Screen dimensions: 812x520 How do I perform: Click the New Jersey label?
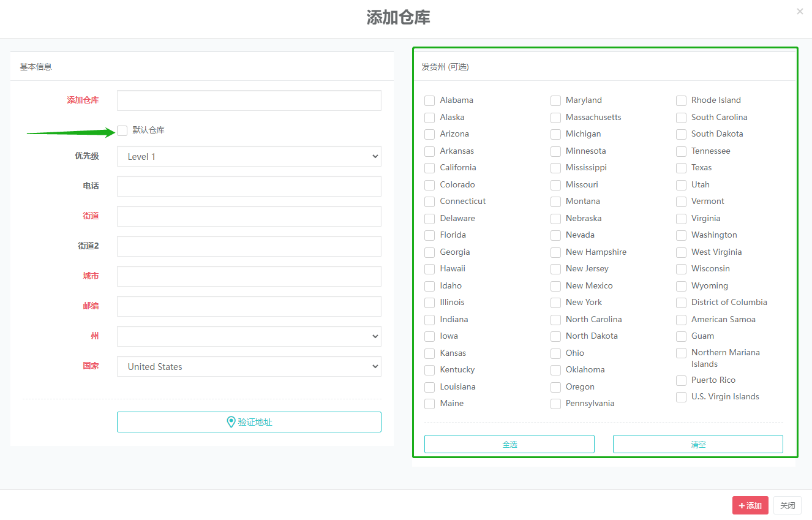[x=587, y=268]
